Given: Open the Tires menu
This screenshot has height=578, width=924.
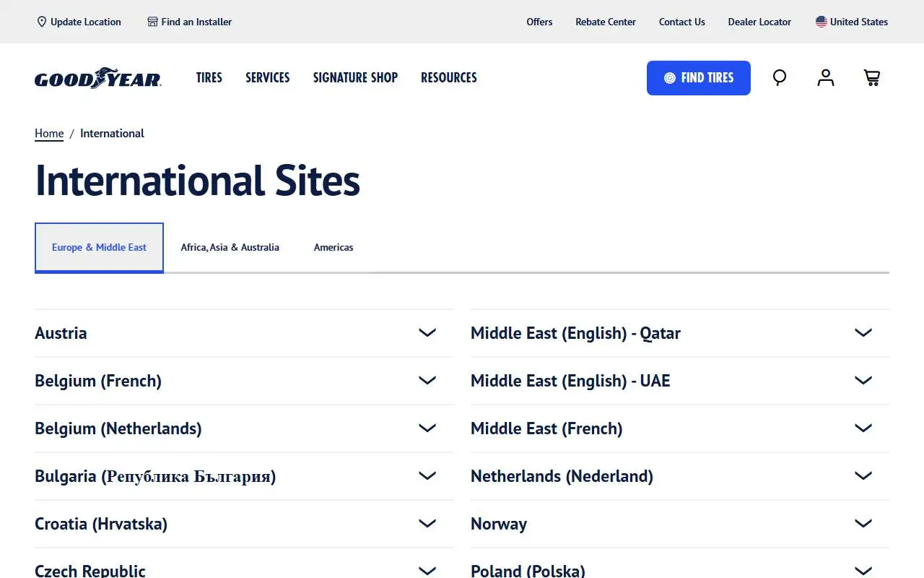Looking at the screenshot, I should [x=209, y=77].
